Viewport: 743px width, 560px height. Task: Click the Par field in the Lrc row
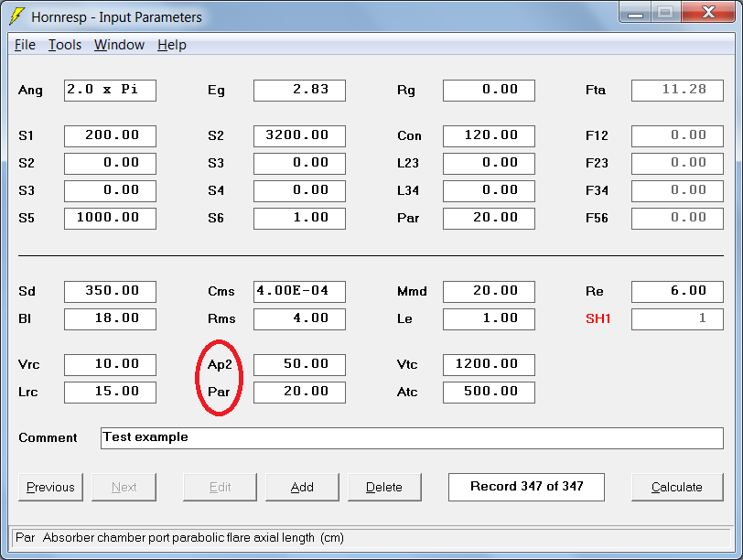pos(299,393)
